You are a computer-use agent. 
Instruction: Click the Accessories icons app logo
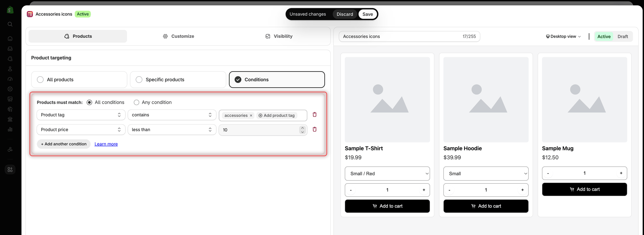tap(30, 14)
